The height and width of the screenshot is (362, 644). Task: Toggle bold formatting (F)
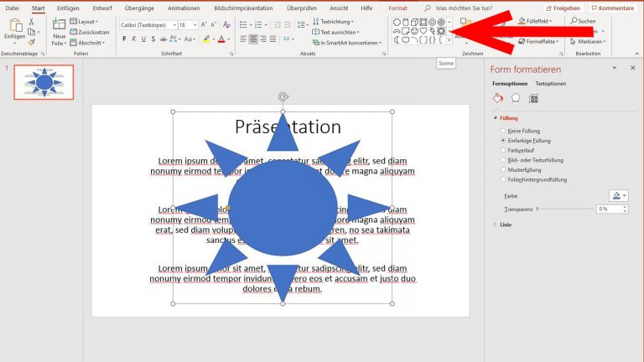click(124, 39)
